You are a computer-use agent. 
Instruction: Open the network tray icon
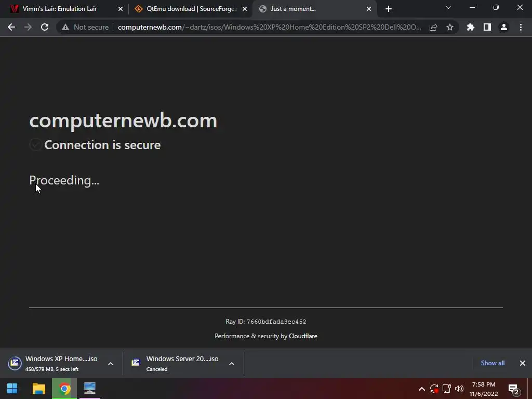click(x=446, y=389)
